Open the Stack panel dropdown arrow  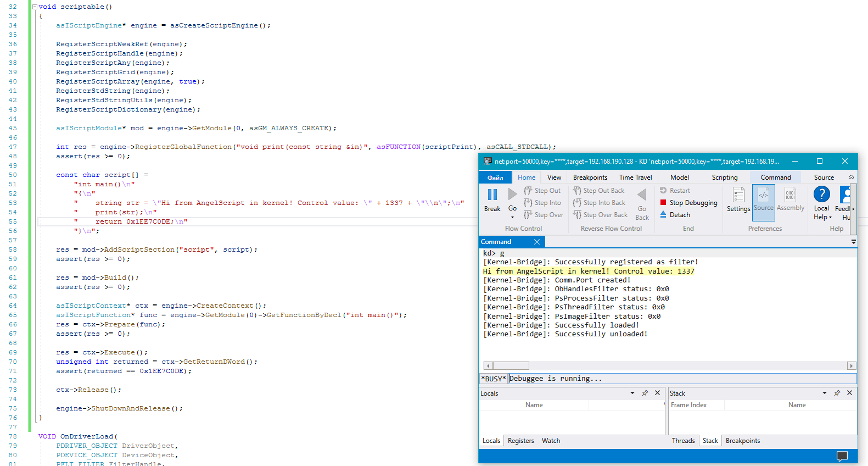click(x=825, y=393)
